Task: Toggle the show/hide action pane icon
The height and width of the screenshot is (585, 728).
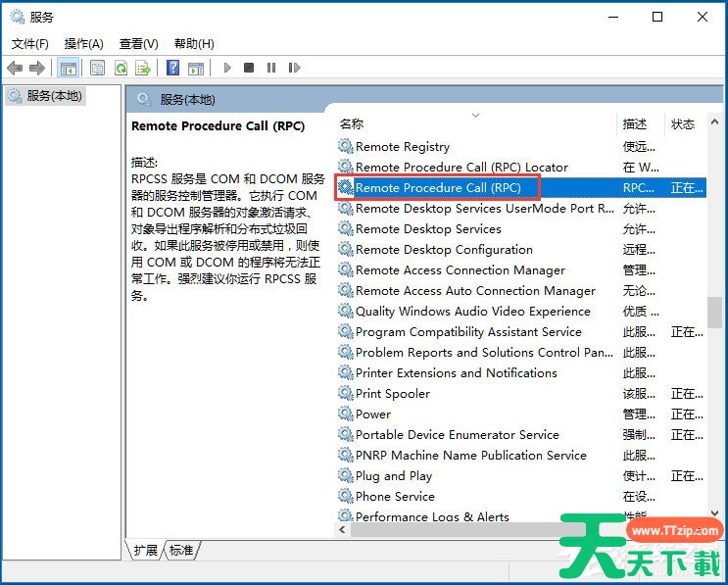Action: pos(195,68)
